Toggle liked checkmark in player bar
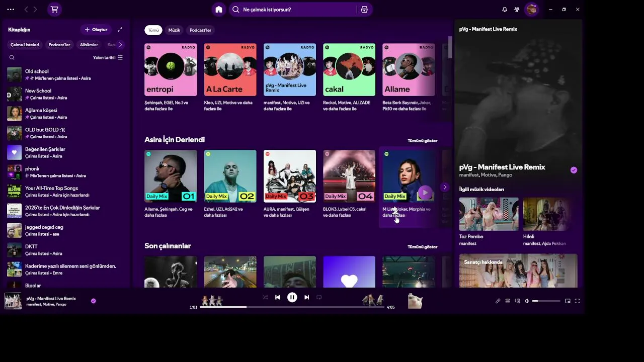644x362 pixels. pyautogui.click(x=93, y=301)
